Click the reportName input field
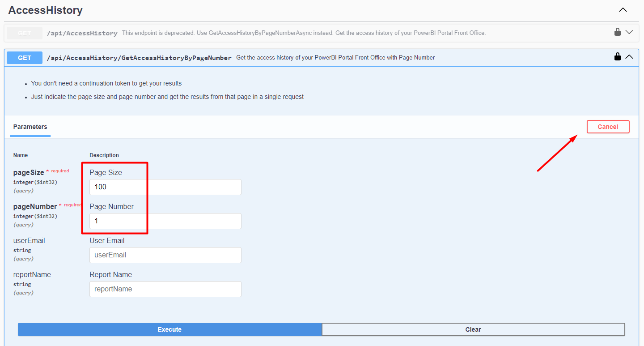 [x=165, y=289]
